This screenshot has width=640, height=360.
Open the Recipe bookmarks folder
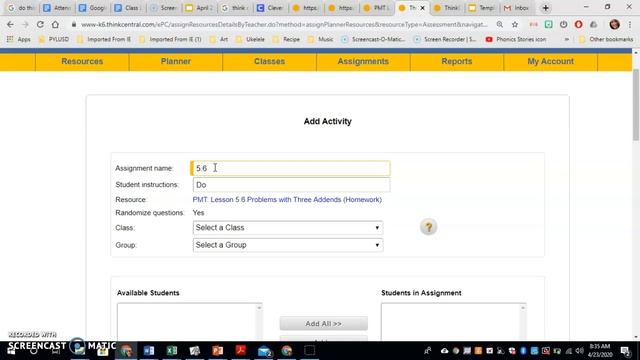tap(287, 39)
